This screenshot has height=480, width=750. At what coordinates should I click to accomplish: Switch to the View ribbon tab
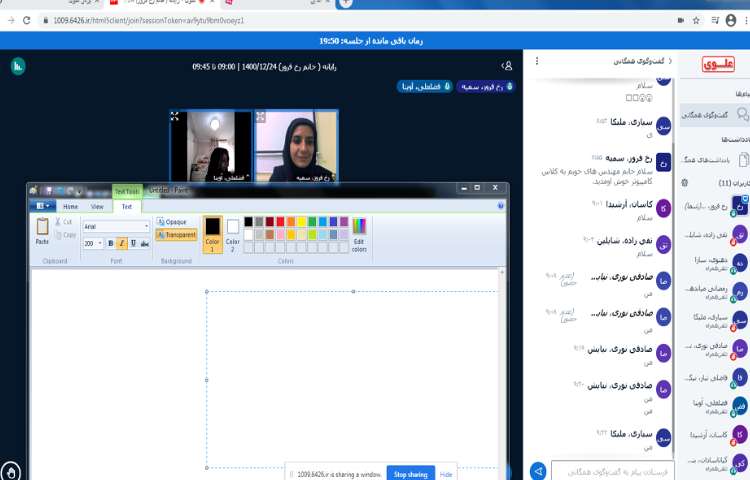click(x=97, y=207)
